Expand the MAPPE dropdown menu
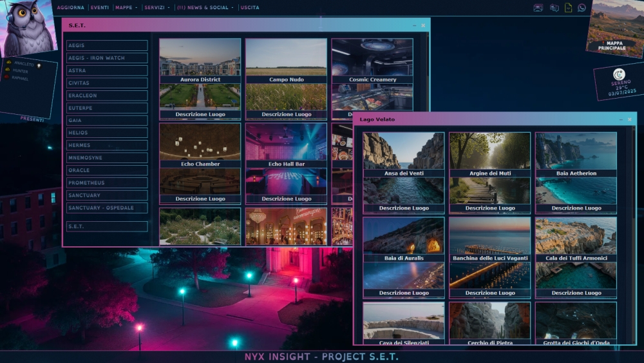 (126, 7)
